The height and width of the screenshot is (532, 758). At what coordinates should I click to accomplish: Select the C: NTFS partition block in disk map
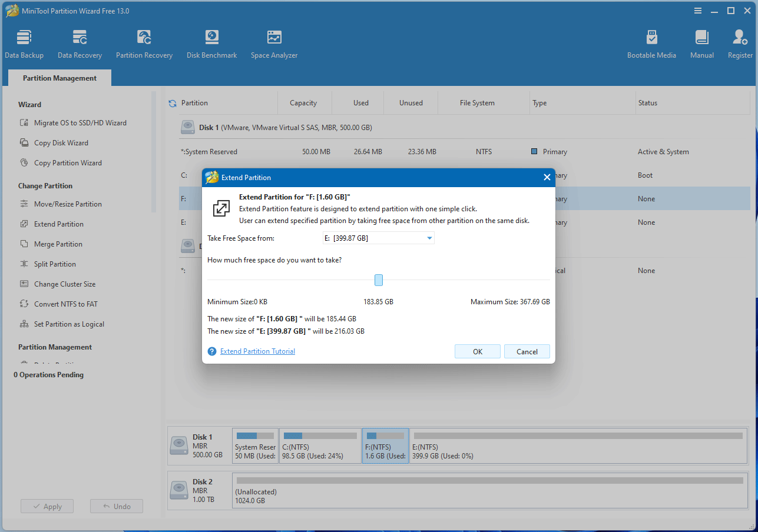[x=320, y=446]
